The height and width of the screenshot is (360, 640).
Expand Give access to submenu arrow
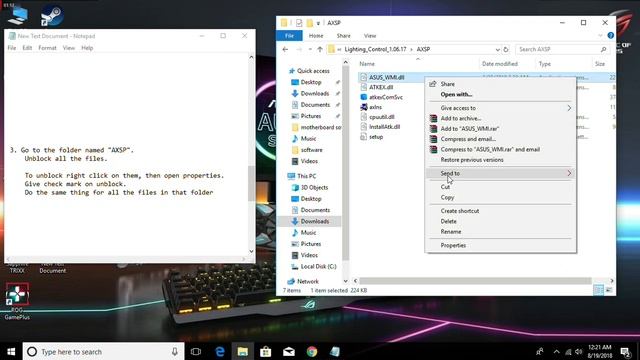click(569, 108)
